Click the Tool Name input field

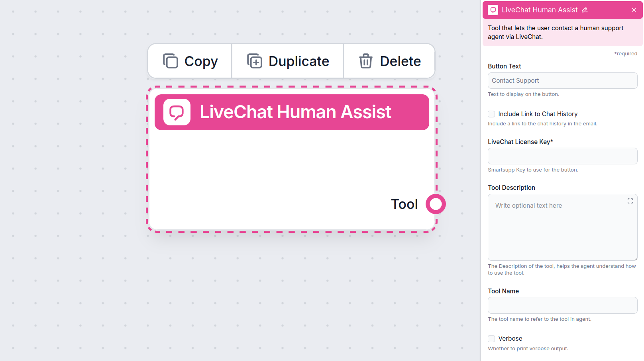point(562,305)
